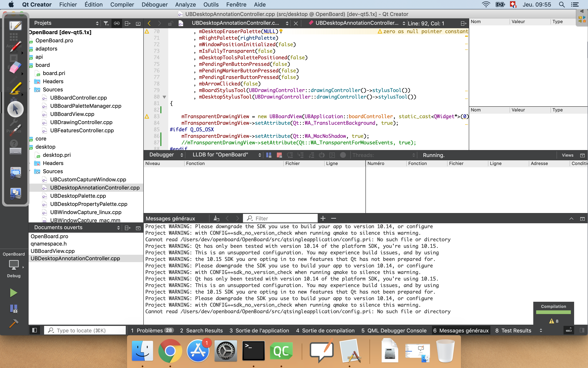Image resolution: width=588 pixels, height=368 pixels.
Task: Close the current editor document with X
Action: pos(296,23)
